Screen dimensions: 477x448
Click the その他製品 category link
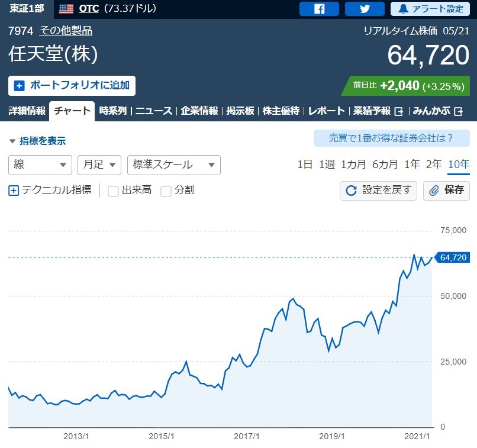(x=66, y=31)
